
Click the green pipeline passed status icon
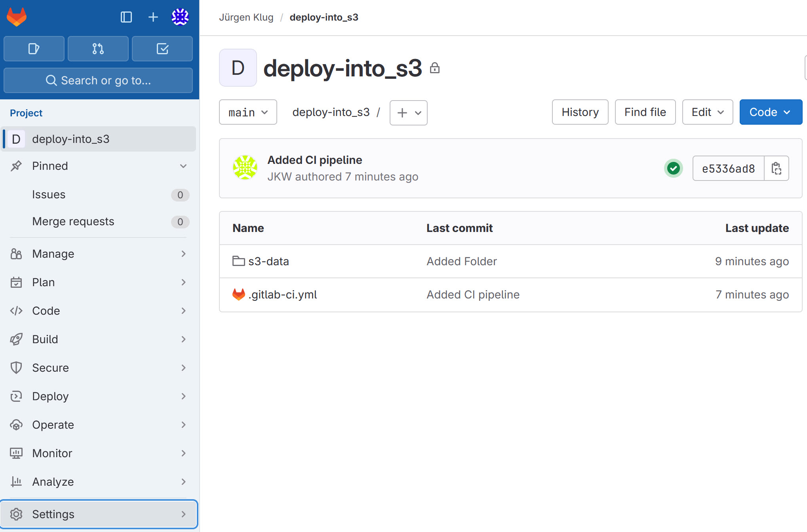click(673, 169)
